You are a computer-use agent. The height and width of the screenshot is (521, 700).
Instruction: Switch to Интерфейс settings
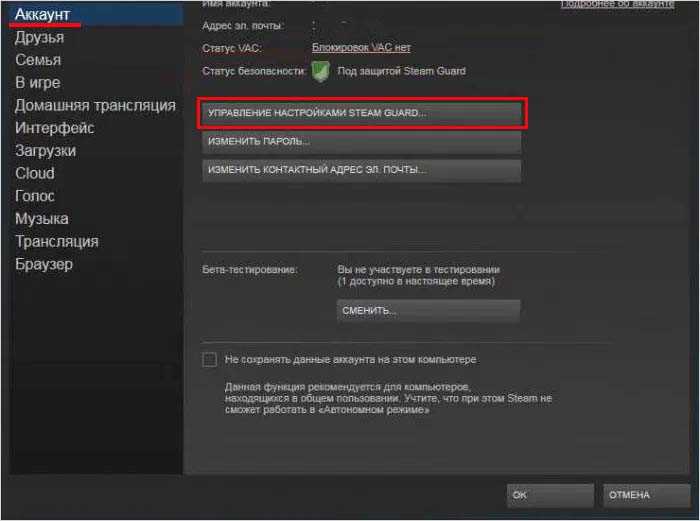pos(54,128)
